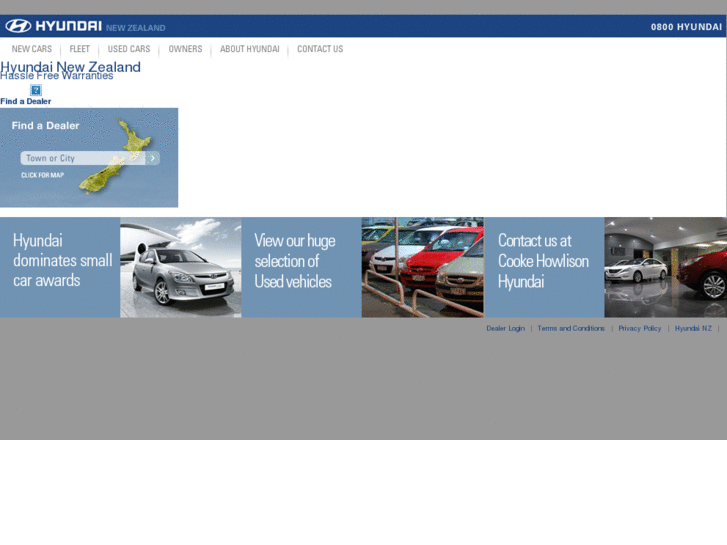727x545 pixels.
Task: Click the used car lot photo
Action: pyautogui.click(x=423, y=267)
